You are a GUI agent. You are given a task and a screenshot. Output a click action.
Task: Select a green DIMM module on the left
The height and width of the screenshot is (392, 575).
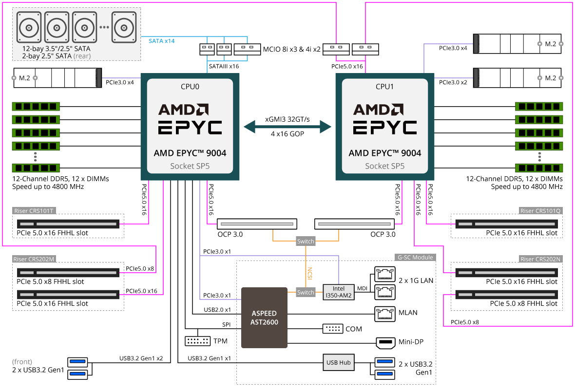(36, 106)
